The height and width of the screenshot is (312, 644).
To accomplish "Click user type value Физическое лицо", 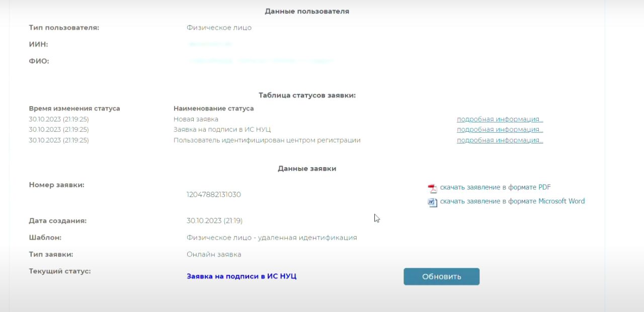I will click(219, 28).
